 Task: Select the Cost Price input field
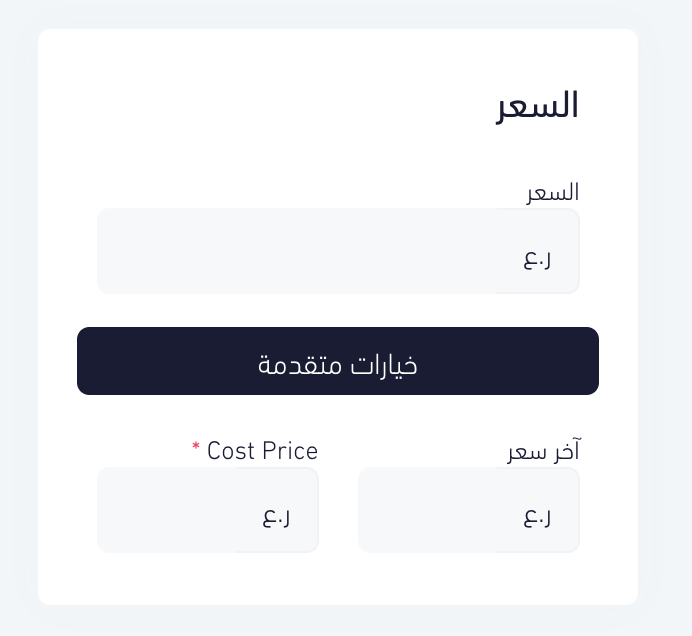pyautogui.click(x=208, y=510)
